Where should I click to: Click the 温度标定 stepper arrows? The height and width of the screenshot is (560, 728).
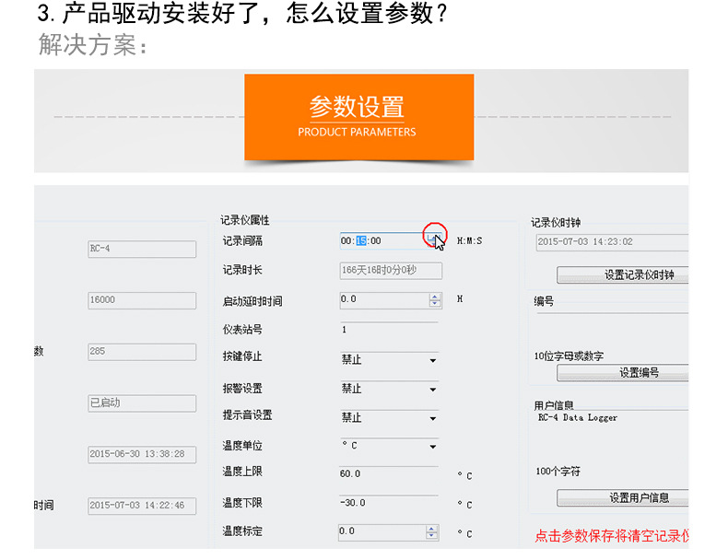[432, 532]
